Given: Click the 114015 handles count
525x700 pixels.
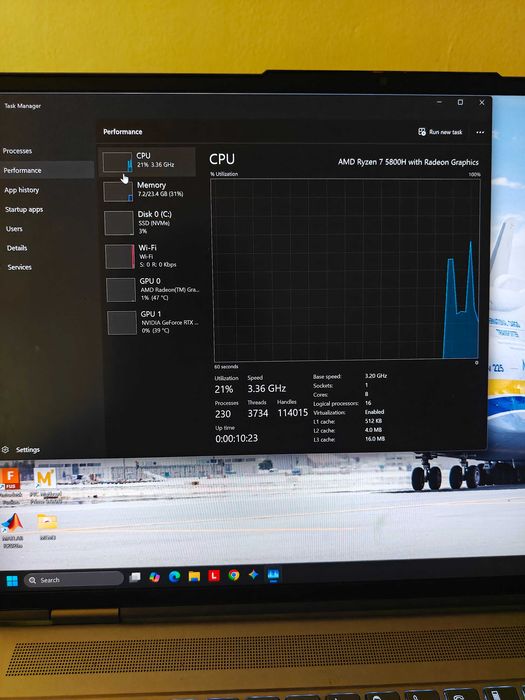Looking at the screenshot, I should pos(292,413).
